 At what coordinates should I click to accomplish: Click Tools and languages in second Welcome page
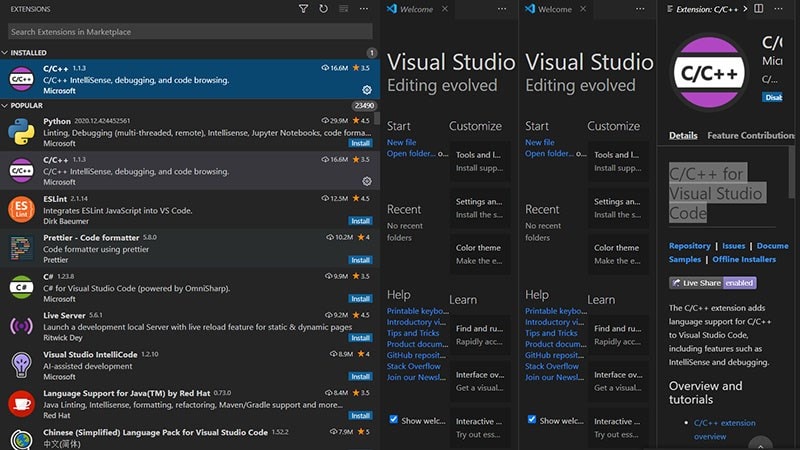tap(618, 161)
